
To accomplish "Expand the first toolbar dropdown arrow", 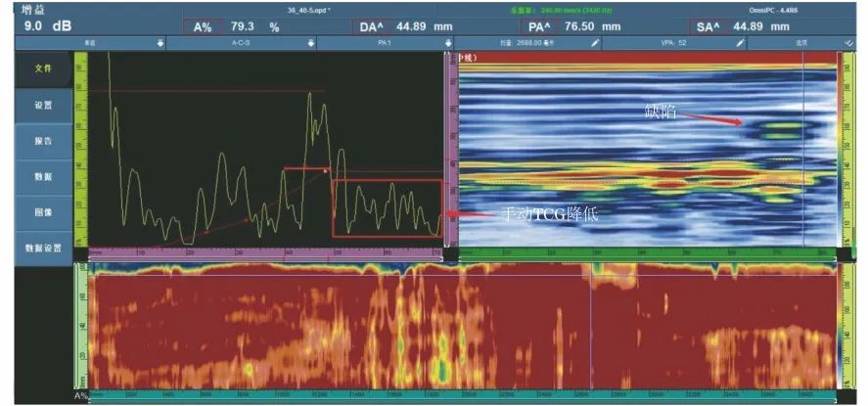I will [x=160, y=43].
